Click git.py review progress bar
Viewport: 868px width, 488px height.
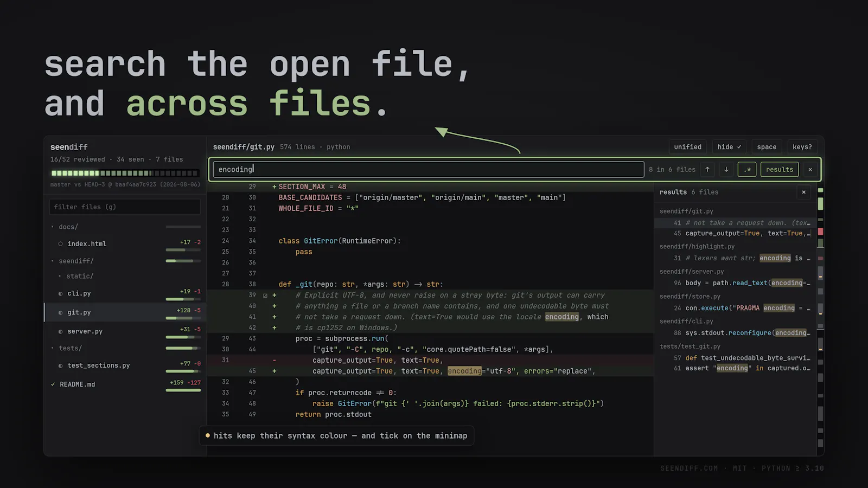(183, 318)
